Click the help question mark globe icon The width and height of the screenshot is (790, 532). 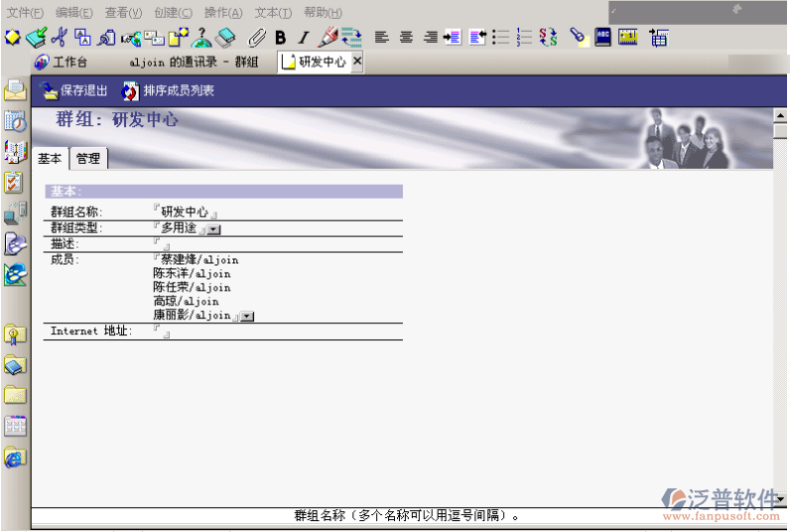(201, 38)
